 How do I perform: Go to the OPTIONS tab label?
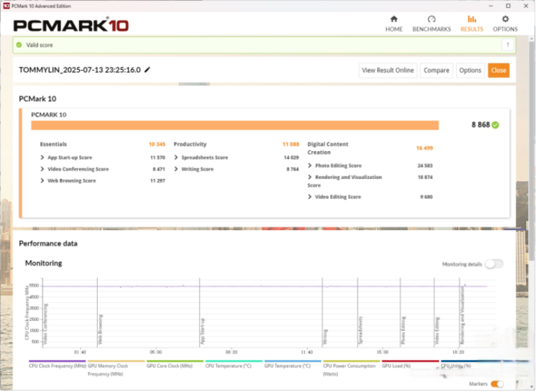coord(505,29)
